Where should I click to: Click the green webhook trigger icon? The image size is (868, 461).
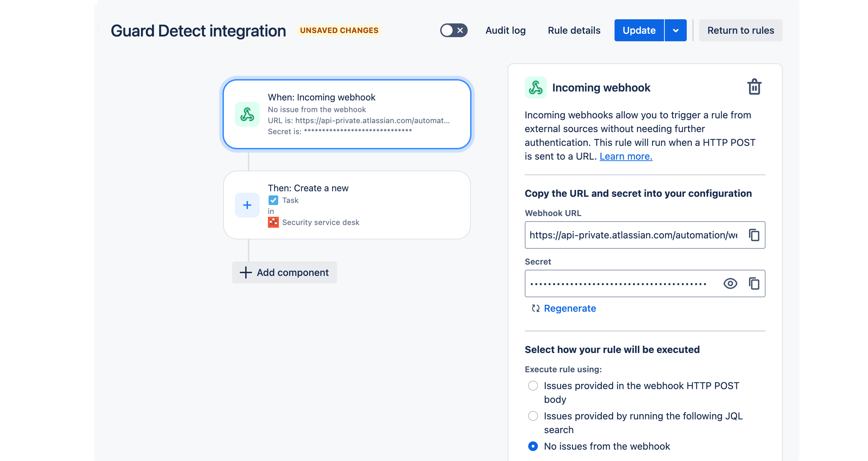click(247, 114)
